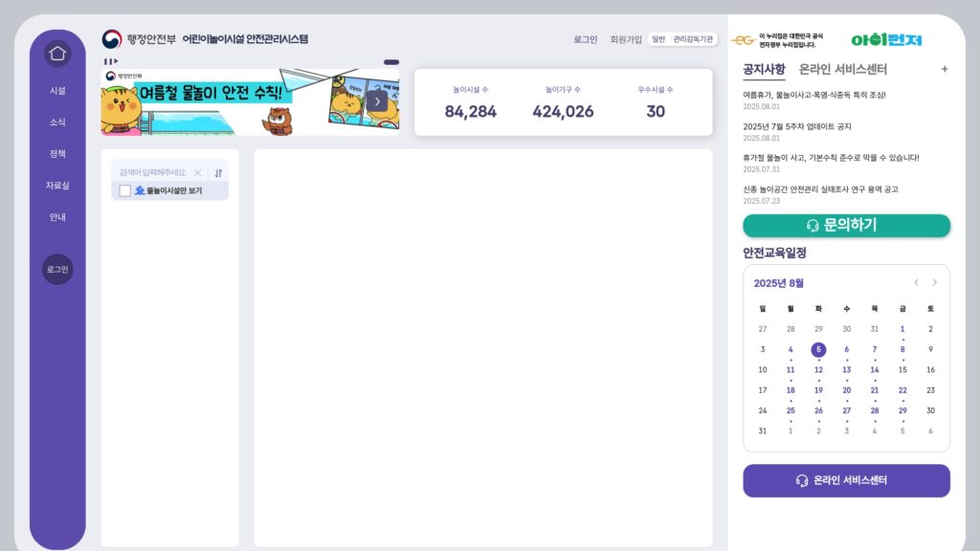
Task: Open notice 휴가철 물놀이 사고, 기본수칙 준수로
Action: point(831,158)
